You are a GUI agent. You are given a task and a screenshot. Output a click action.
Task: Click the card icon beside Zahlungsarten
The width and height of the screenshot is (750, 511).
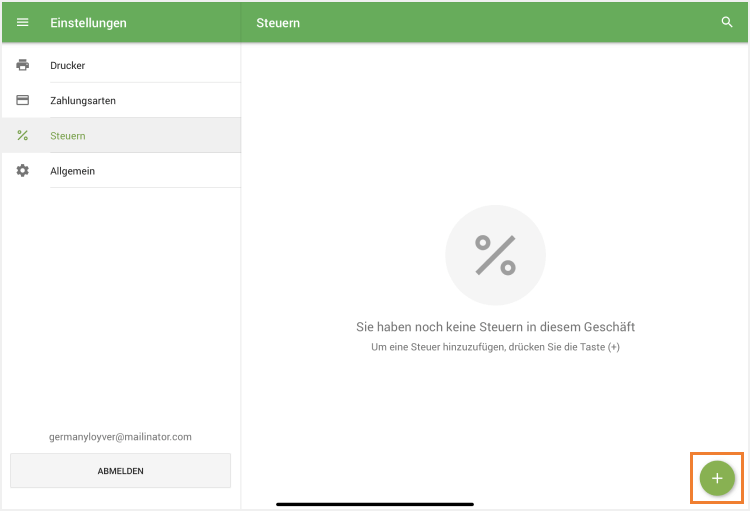23,100
